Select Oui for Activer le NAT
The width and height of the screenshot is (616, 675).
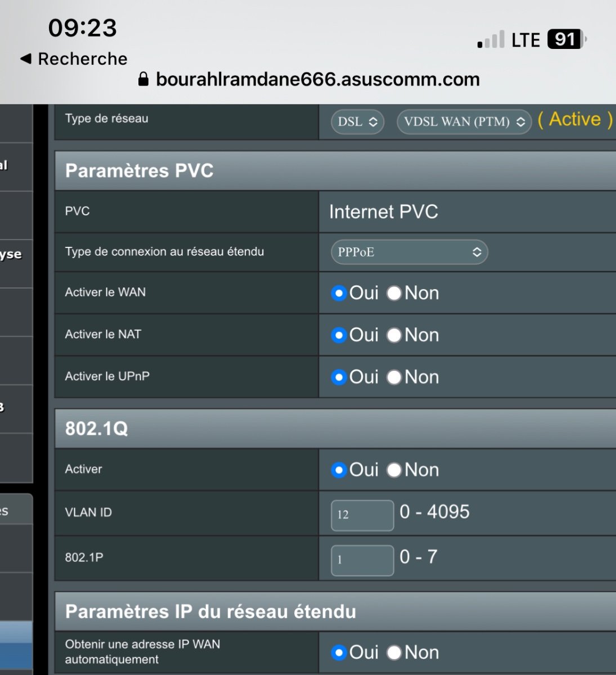[339, 335]
